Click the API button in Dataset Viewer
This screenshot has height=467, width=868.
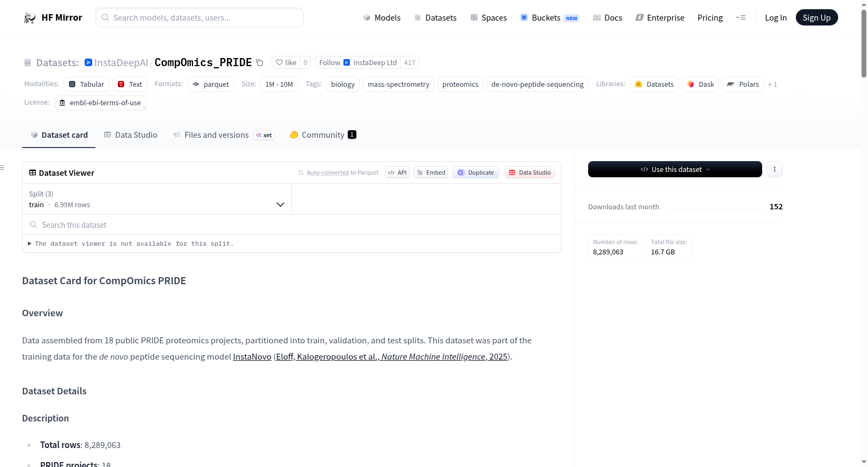[397, 172]
